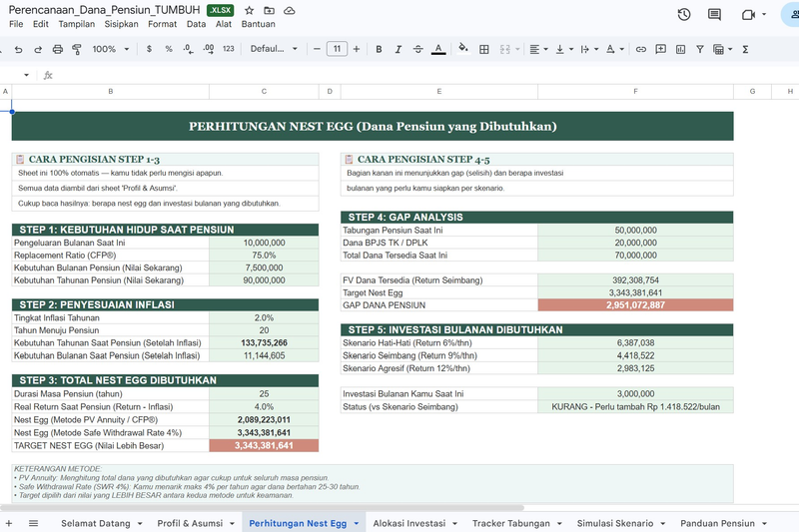
Task: Add a new sheet
Action: coord(9,523)
